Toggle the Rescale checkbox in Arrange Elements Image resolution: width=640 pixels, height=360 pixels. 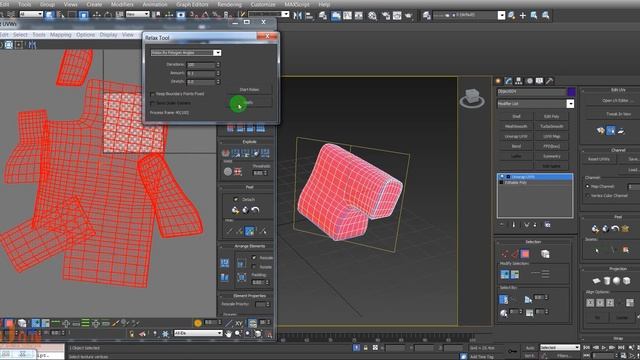pyautogui.click(x=254, y=258)
